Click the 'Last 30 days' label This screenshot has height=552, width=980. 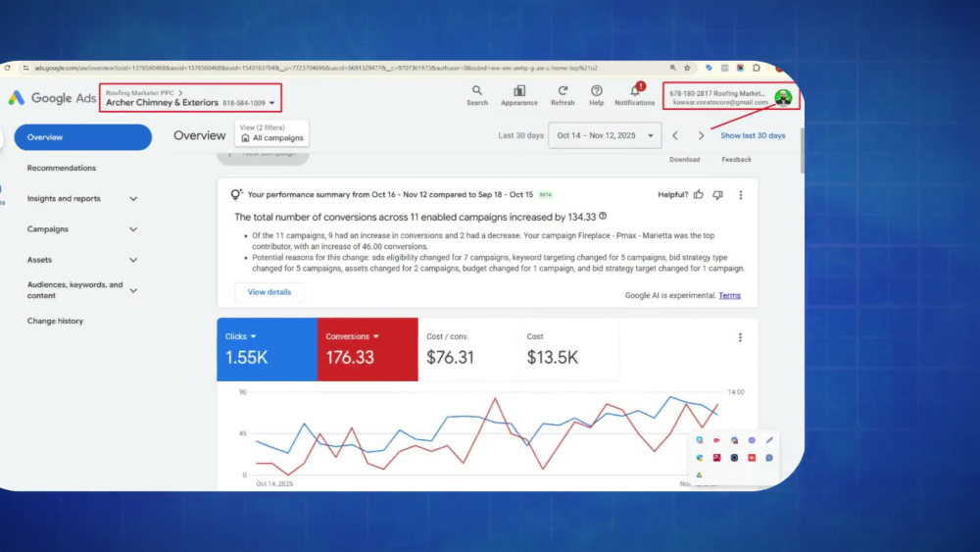520,135
